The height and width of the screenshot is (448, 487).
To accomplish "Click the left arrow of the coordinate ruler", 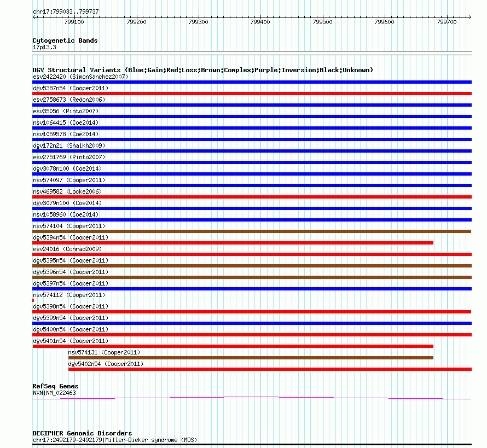I will 34,18.
